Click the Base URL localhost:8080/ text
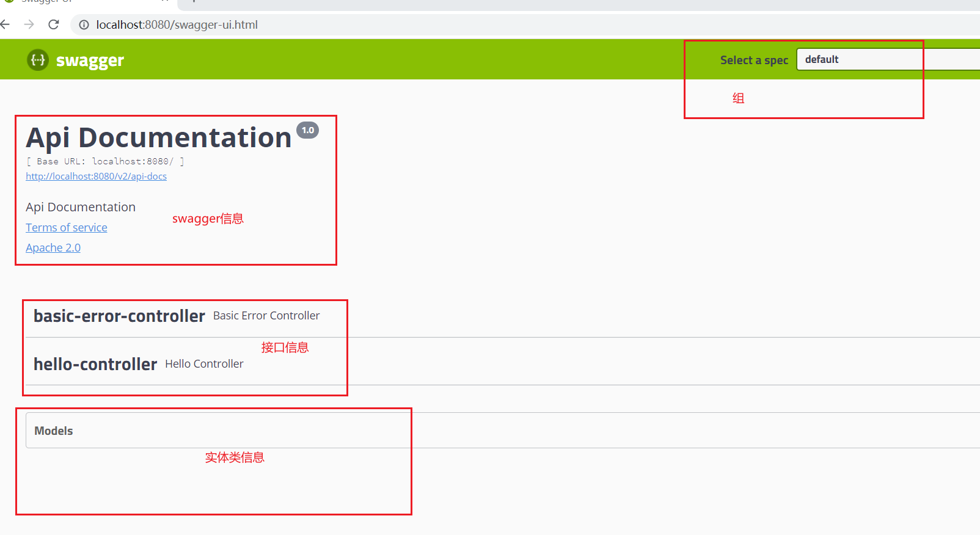This screenshot has width=980, height=535. pyautogui.click(x=105, y=161)
